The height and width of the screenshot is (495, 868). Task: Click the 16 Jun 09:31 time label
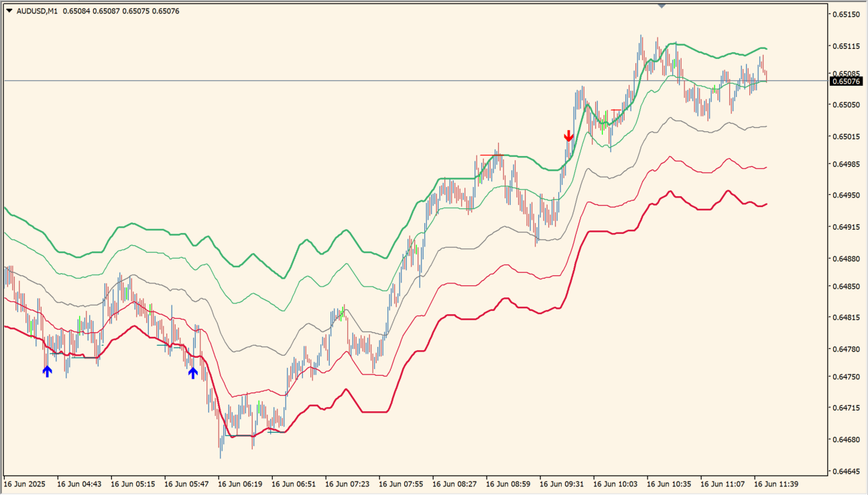pyautogui.click(x=562, y=483)
